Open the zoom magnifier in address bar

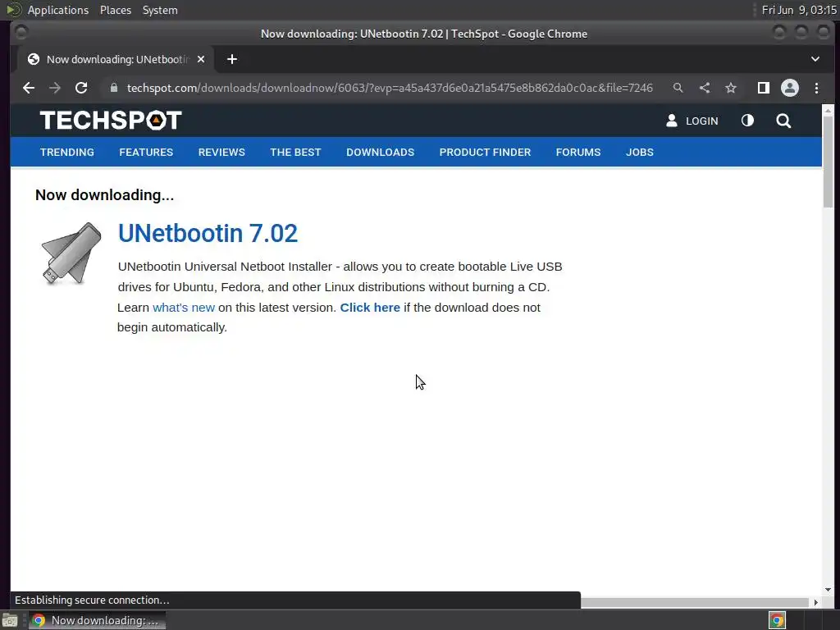pyautogui.click(x=678, y=88)
